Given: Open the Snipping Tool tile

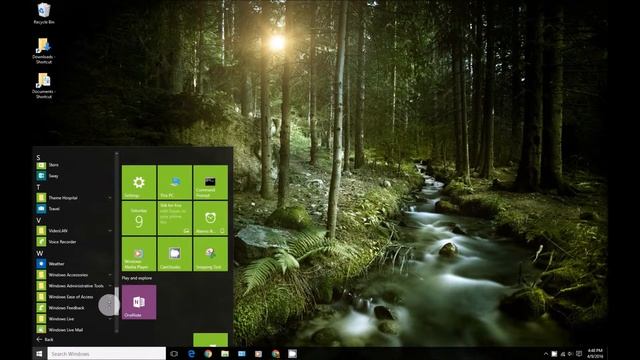Looking at the screenshot, I should [211, 254].
